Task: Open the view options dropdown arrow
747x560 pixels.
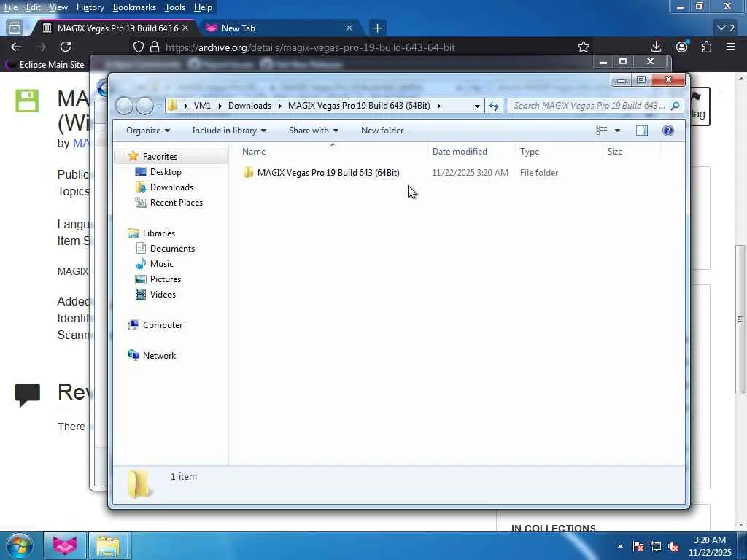Action: [617, 131]
